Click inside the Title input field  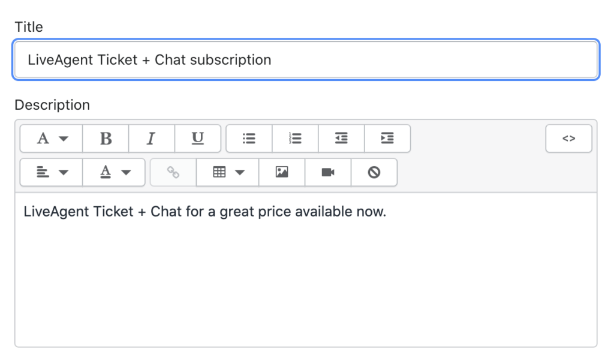pos(306,59)
